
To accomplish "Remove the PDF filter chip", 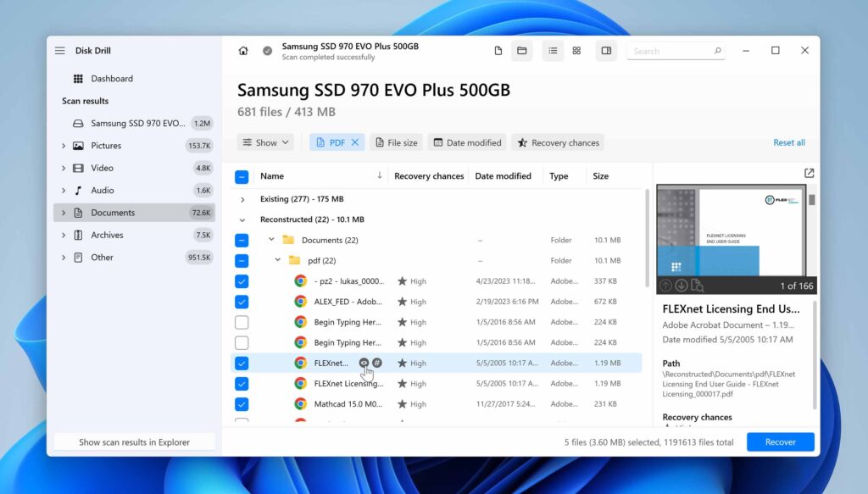I will (356, 142).
